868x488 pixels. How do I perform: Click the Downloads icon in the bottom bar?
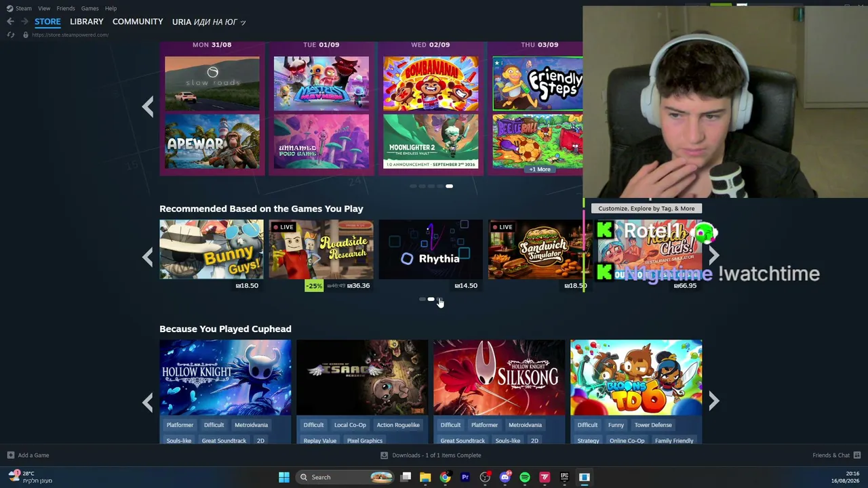click(x=384, y=455)
